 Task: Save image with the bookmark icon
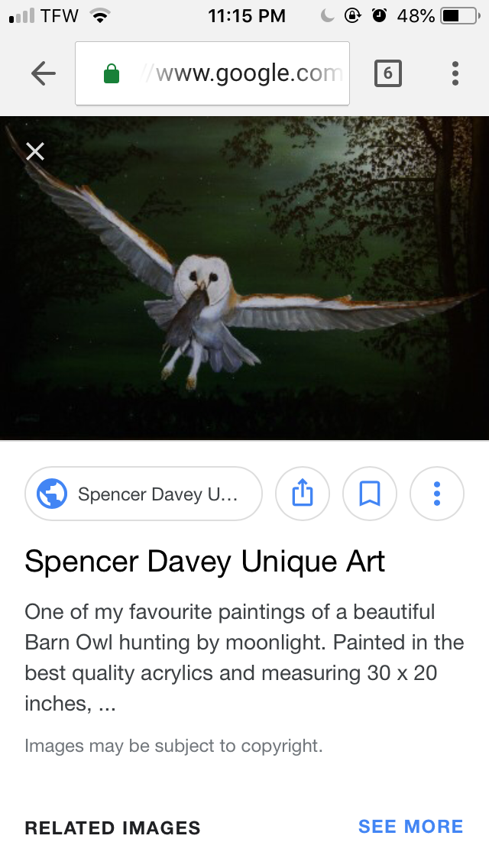[x=369, y=494]
